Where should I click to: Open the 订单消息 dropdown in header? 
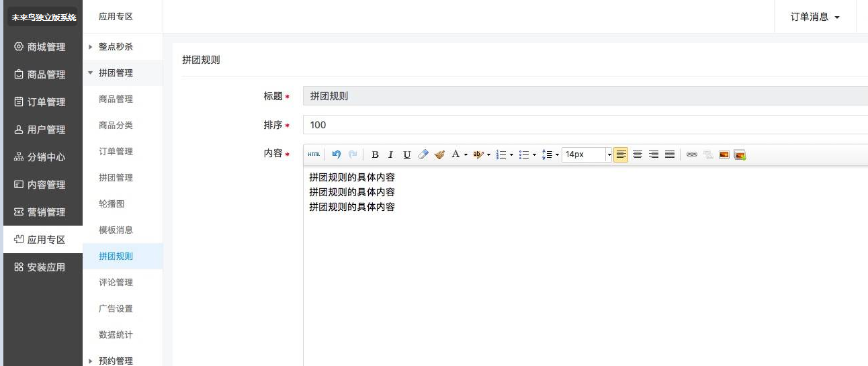(x=815, y=17)
